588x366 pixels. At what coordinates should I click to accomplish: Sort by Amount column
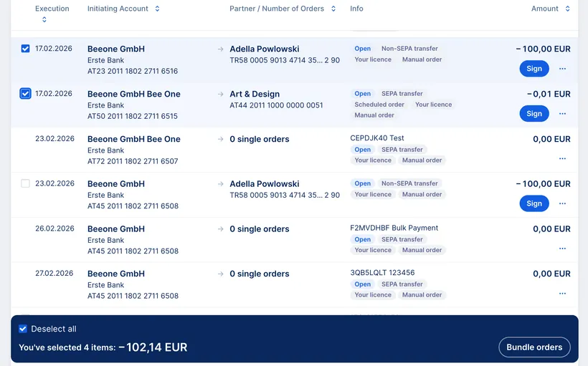coord(567,9)
